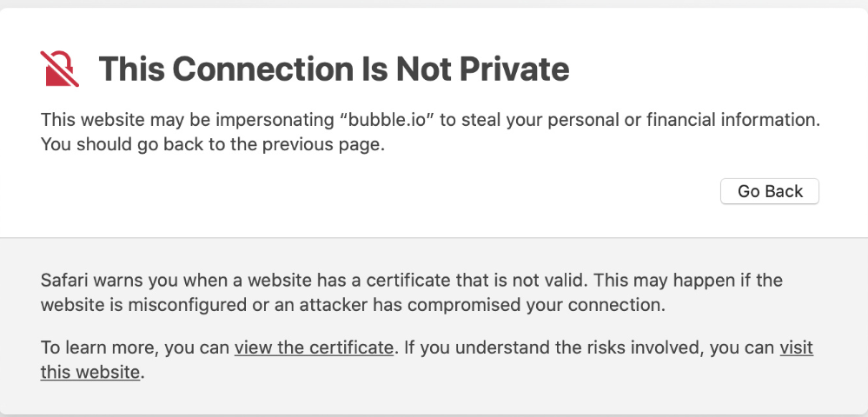This screenshot has width=868, height=417.
Task: Follow the "visit this website" link
Action: [x=795, y=347]
